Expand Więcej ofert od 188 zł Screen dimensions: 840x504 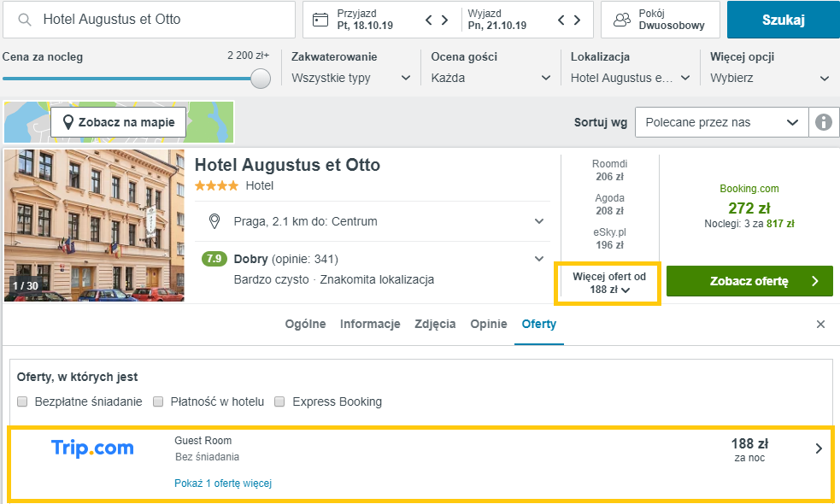tap(608, 282)
